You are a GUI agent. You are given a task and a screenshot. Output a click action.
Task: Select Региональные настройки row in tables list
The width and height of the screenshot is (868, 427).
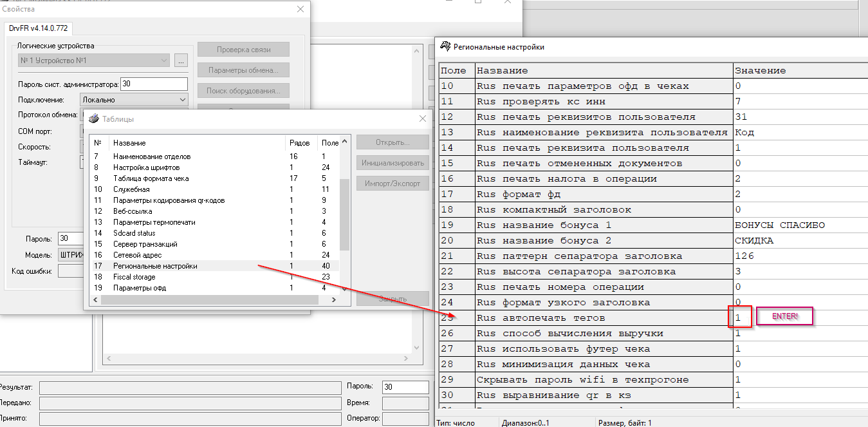click(155, 266)
